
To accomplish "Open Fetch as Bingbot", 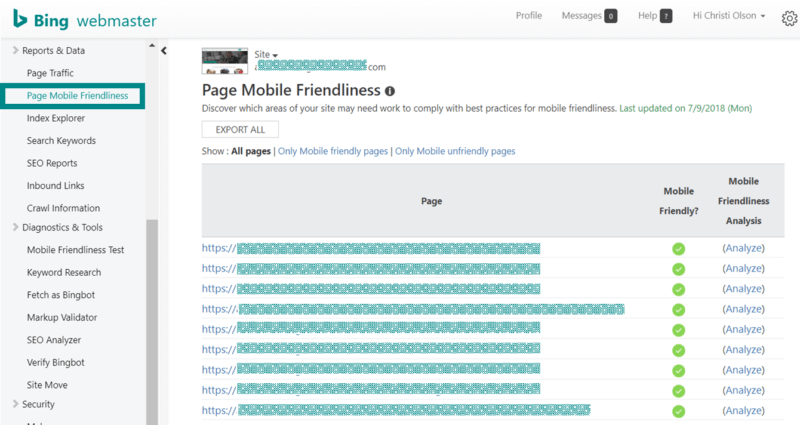I will tap(61, 294).
